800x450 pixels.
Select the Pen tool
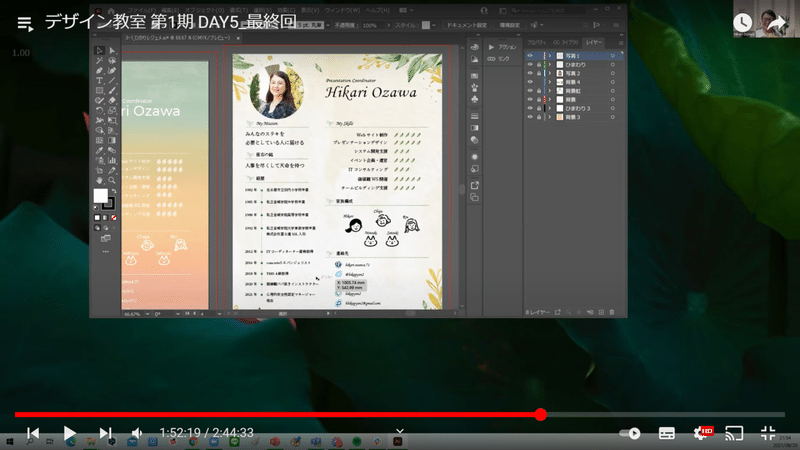tap(99, 70)
